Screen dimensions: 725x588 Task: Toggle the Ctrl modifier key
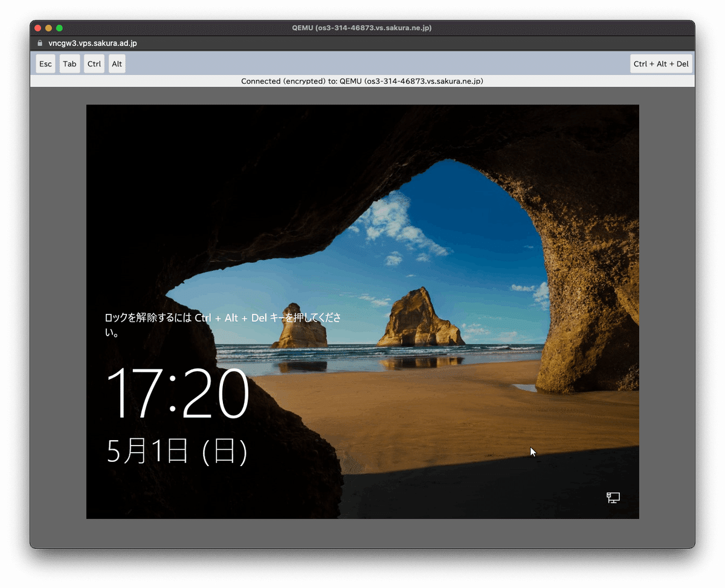(x=94, y=63)
